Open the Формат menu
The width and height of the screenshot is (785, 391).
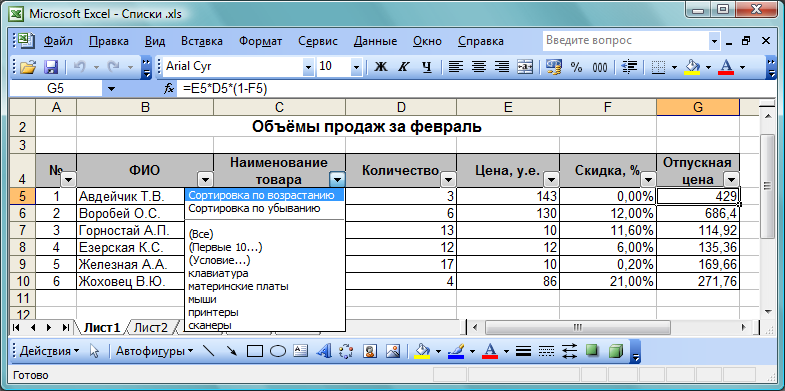260,41
